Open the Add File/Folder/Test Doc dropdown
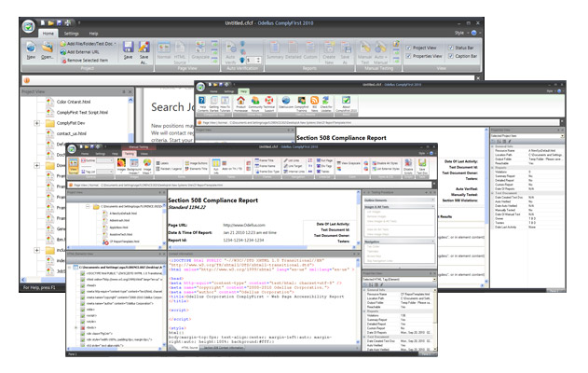 point(89,44)
